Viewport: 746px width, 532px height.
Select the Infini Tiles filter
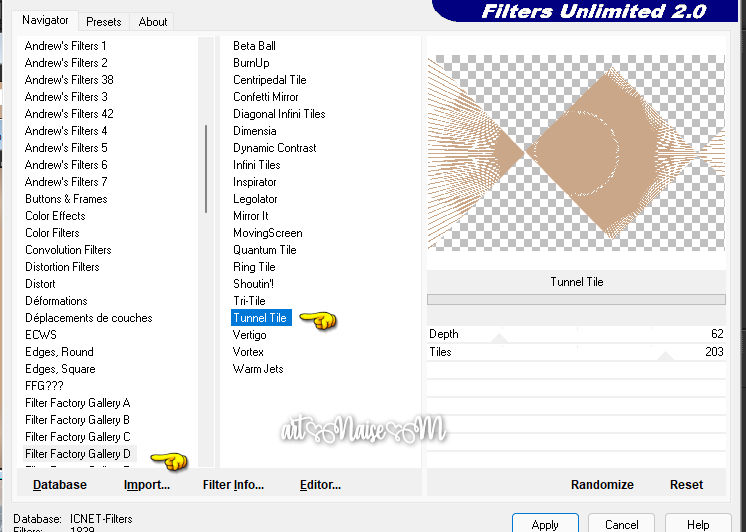click(x=256, y=165)
